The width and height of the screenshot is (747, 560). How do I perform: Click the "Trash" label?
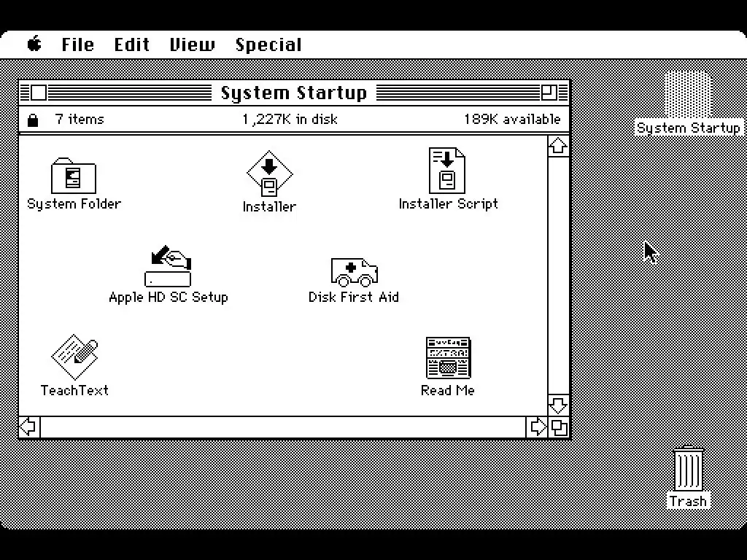[x=688, y=501]
